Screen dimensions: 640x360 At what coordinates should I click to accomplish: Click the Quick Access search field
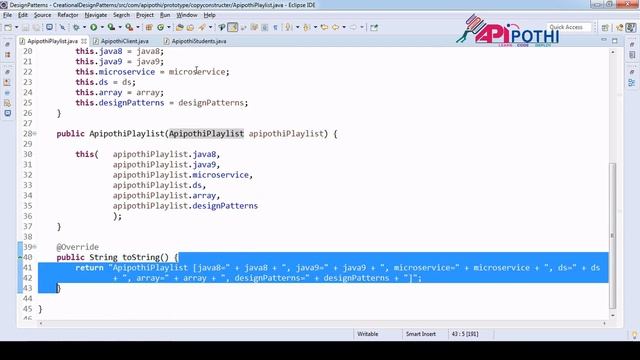pyautogui.click(x=568, y=27)
